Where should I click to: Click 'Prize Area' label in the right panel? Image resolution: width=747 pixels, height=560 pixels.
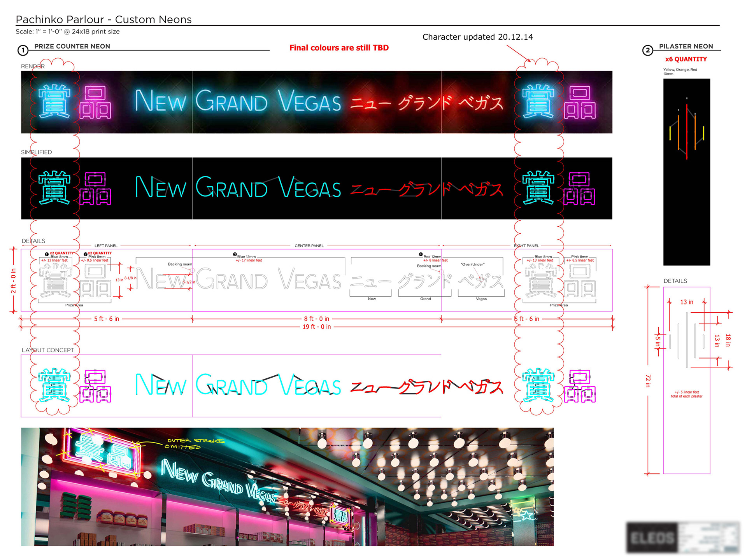[x=559, y=305]
